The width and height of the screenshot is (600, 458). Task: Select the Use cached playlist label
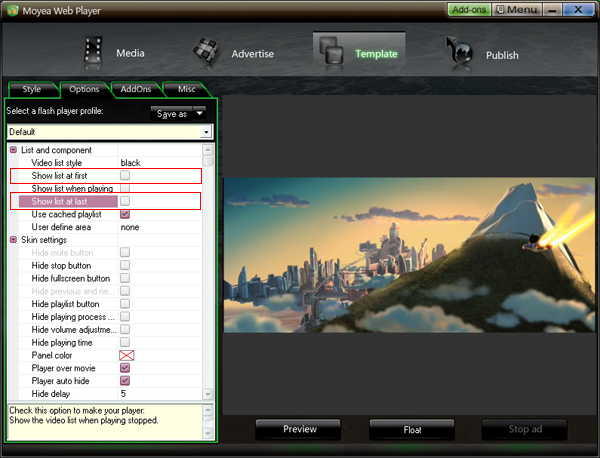coord(67,214)
